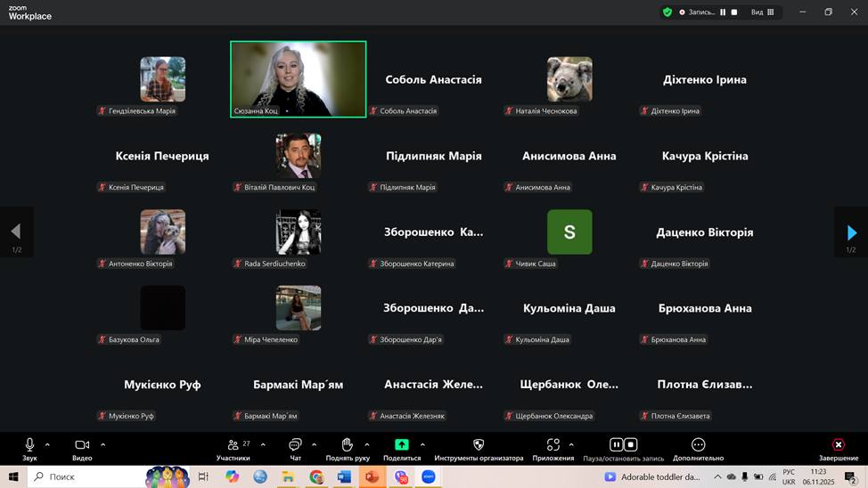
Task: Go to next page of participants
Action: 851,232
